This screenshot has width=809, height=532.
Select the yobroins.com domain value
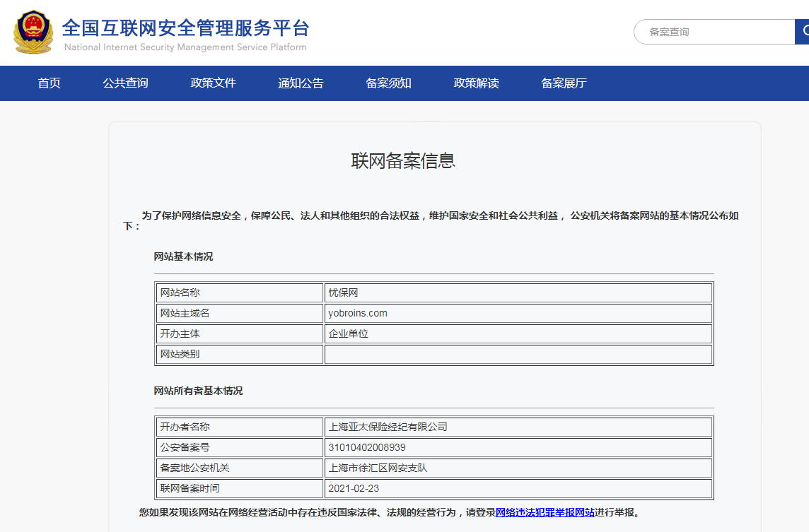pos(358,314)
